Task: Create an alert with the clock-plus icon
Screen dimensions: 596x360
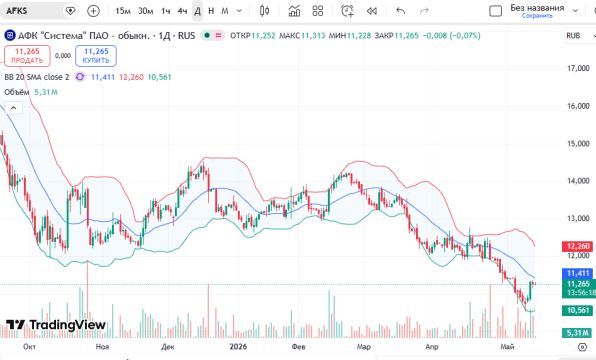Action: 347,11
